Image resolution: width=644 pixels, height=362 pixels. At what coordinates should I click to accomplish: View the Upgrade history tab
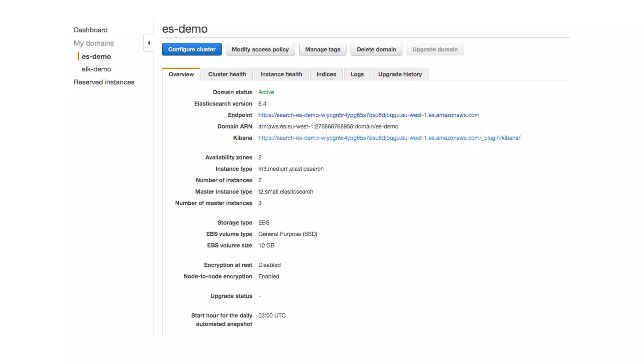click(400, 74)
